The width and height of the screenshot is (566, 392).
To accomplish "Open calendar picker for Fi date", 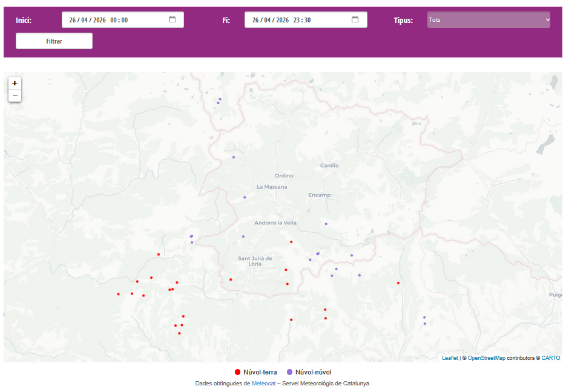I will click(x=355, y=19).
